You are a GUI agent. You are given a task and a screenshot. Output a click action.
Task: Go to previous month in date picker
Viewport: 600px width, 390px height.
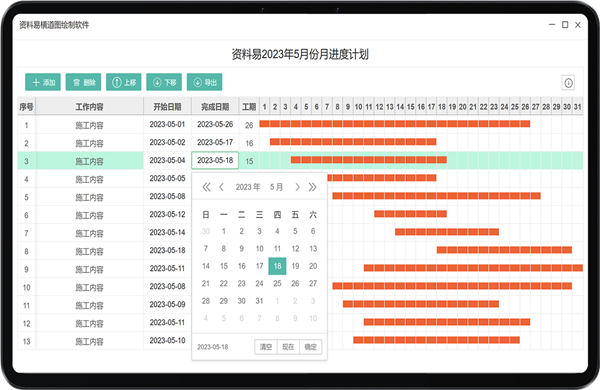(x=221, y=187)
